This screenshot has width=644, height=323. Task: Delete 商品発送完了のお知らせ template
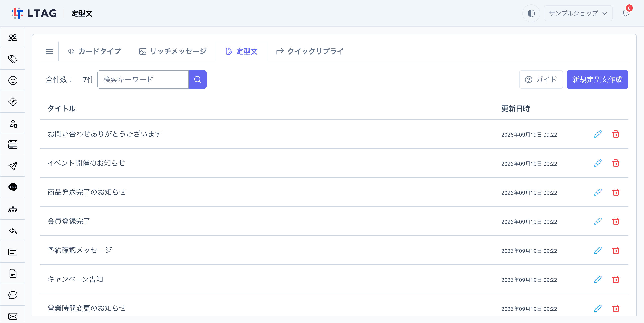tap(616, 192)
